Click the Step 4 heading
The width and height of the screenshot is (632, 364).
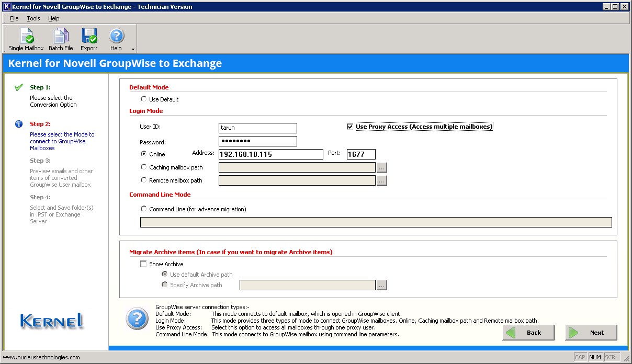[40, 197]
